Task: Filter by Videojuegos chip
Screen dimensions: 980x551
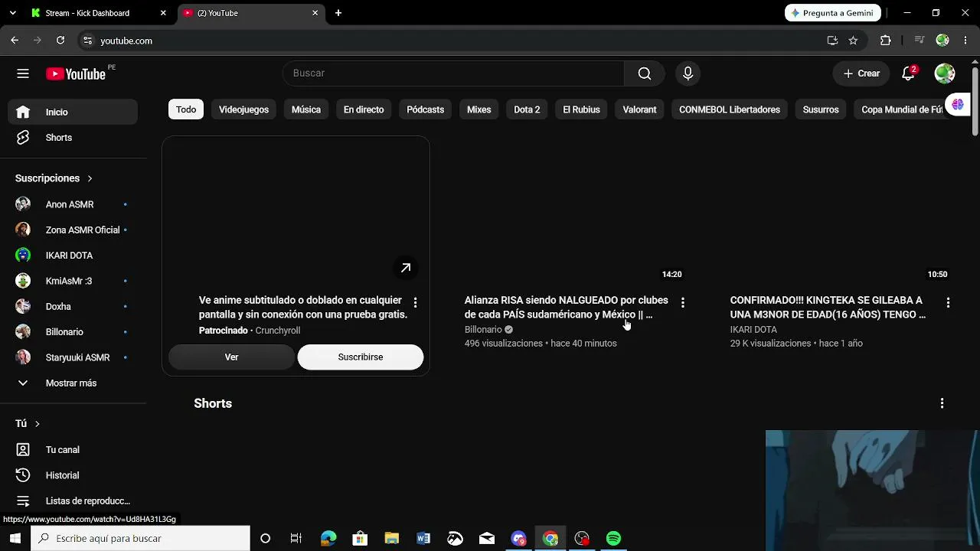Action: 243,109
